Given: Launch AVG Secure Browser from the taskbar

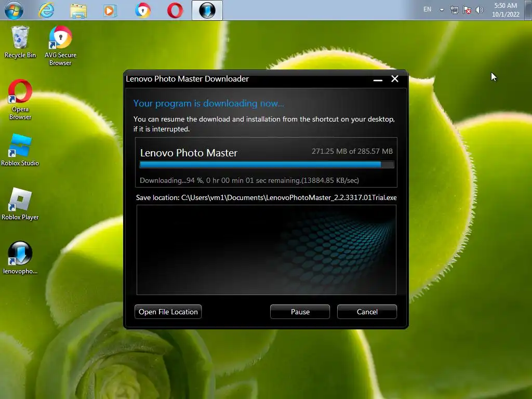Looking at the screenshot, I should (143, 10).
